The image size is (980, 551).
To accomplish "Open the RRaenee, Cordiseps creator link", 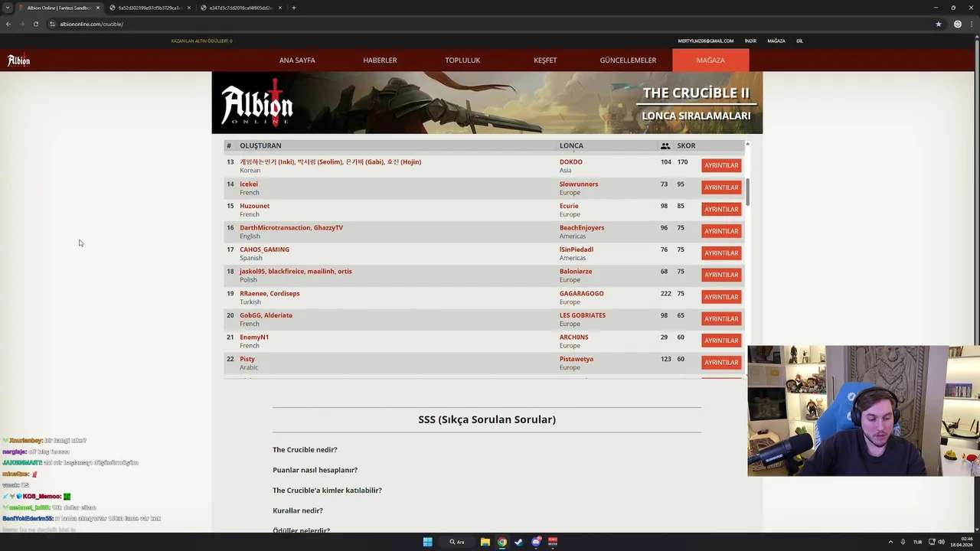I will 269,293.
